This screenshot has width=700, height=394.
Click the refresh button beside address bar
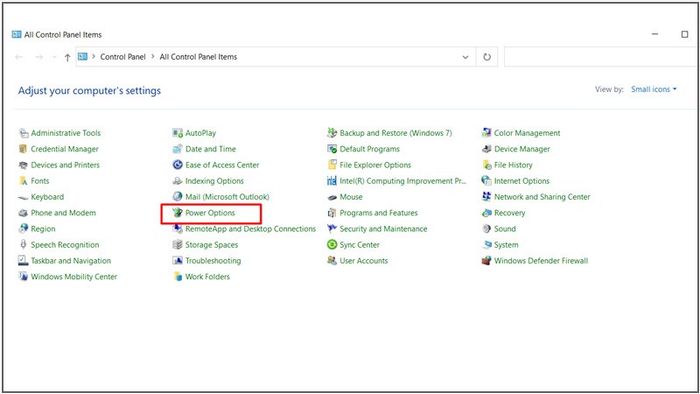tap(487, 57)
